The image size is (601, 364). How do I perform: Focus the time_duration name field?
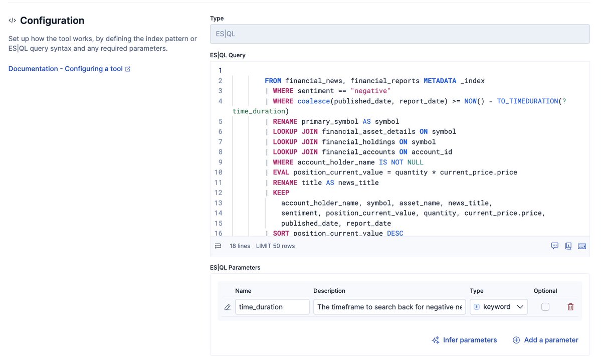[x=272, y=307]
